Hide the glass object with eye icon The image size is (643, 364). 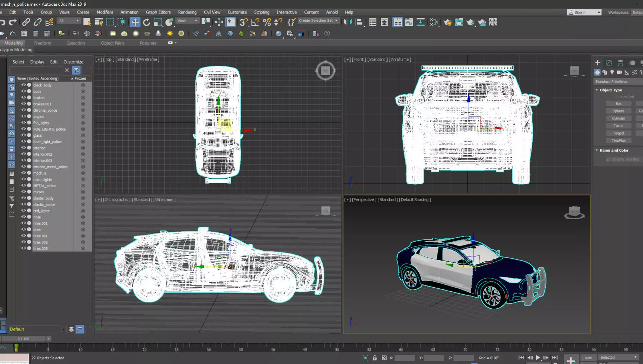coord(23,135)
